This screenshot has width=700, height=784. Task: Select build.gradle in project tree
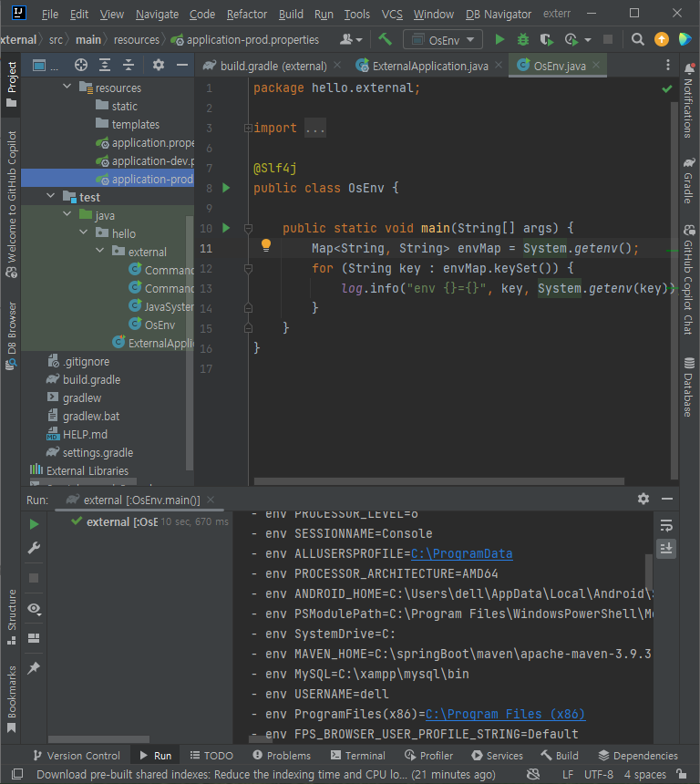[91, 379]
